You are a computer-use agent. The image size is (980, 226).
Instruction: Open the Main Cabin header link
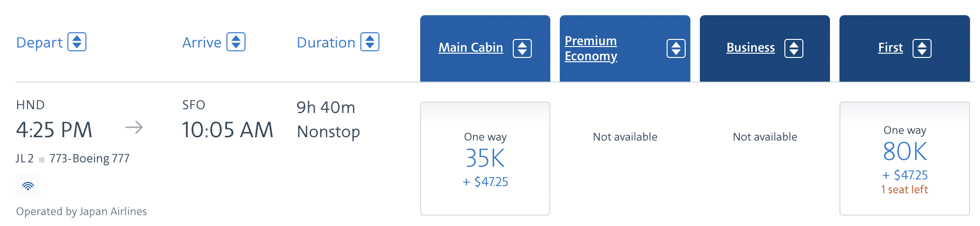coord(471,47)
